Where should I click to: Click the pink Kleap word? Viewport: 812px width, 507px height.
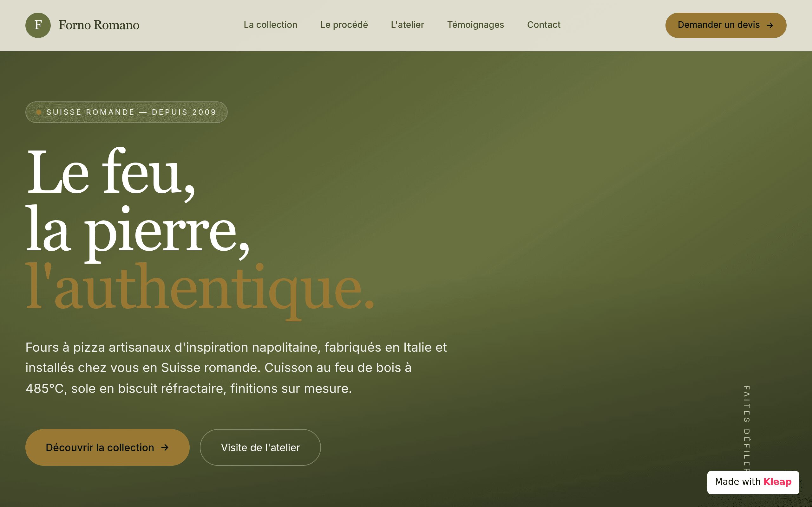click(x=777, y=482)
